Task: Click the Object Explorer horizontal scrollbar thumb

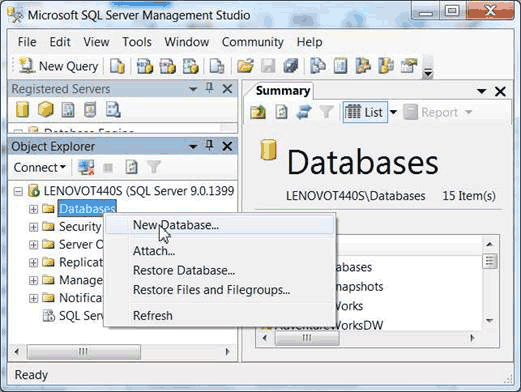Action: (x=83, y=352)
